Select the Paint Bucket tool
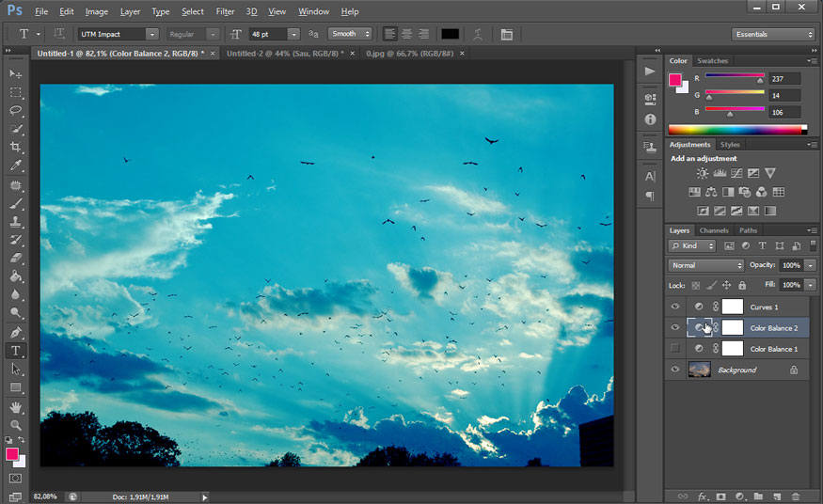The width and height of the screenshot is (823, 504). 16,276
